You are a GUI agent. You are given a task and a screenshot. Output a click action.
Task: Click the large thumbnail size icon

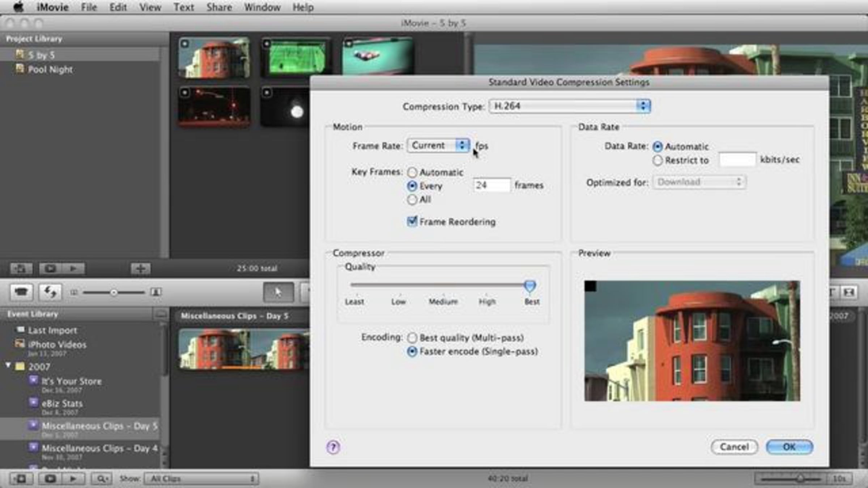coord(156,292)
